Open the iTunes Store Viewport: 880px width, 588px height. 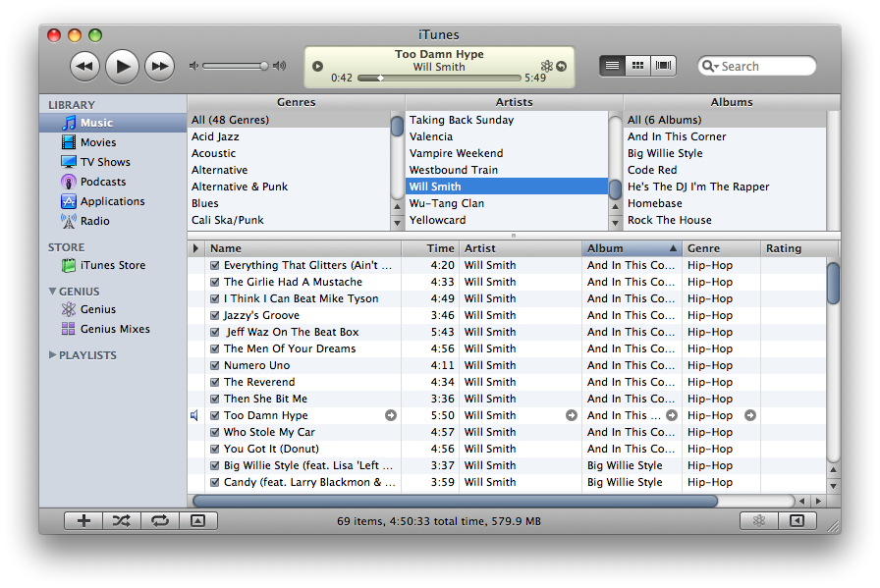click(x=113, y=265)
